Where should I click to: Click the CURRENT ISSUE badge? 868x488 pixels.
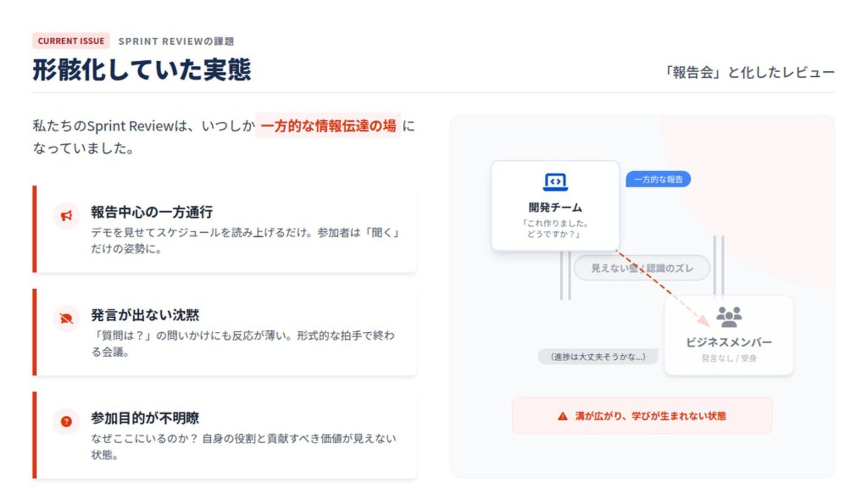tap(71, 41)
